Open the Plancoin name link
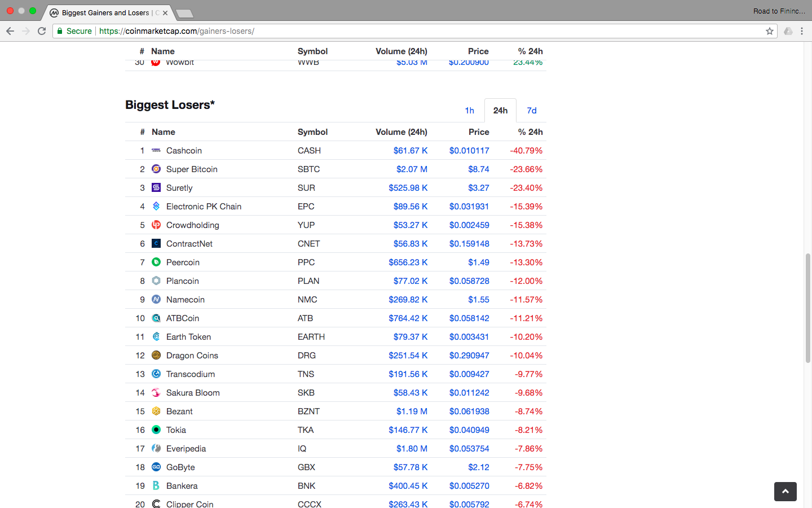The height and width of the screenshot is (508, 812). coord(183,281)
